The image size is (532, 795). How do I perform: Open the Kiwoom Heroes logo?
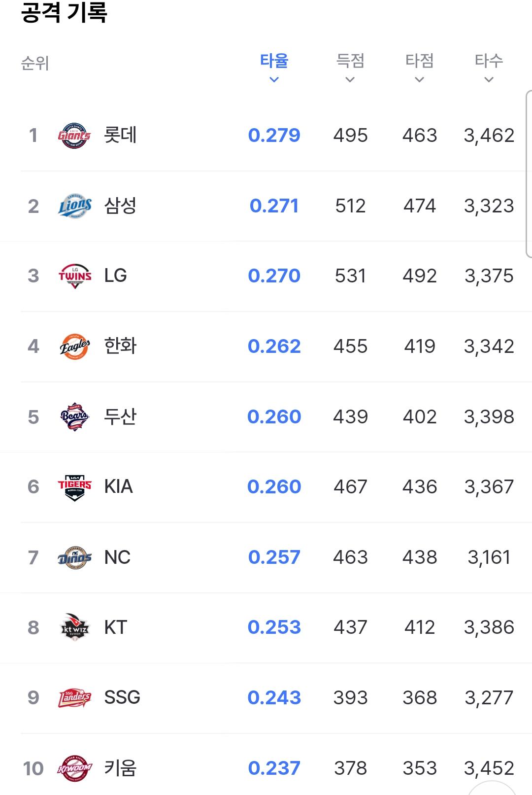[x=74, y=768]
